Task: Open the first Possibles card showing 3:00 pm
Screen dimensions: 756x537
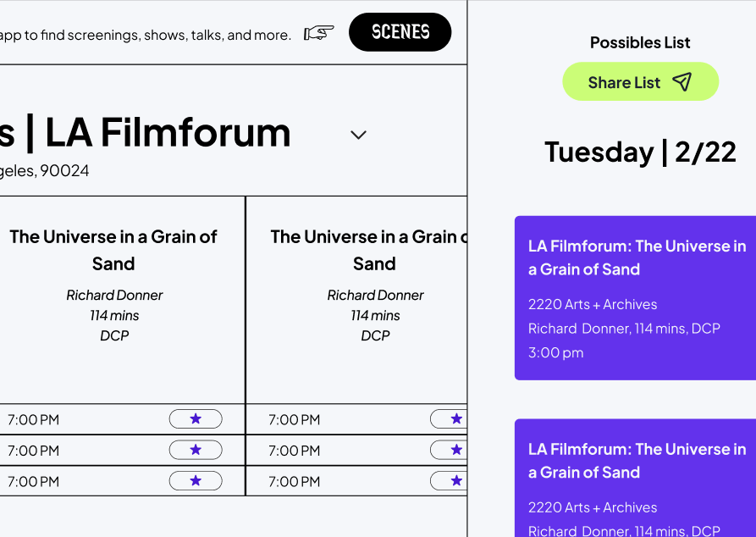Action: coord(635,298)
